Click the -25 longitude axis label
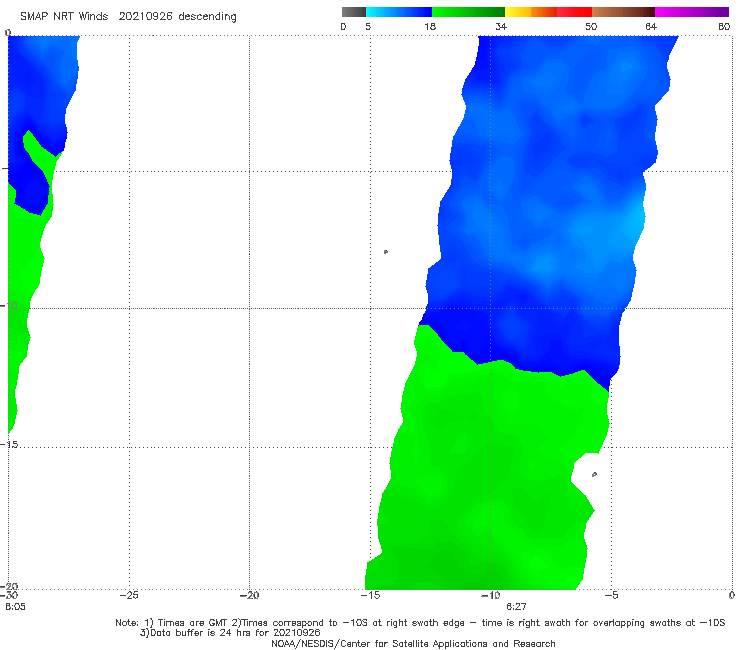The width and height of the screenshot is (740, 650). click(129, 595)
